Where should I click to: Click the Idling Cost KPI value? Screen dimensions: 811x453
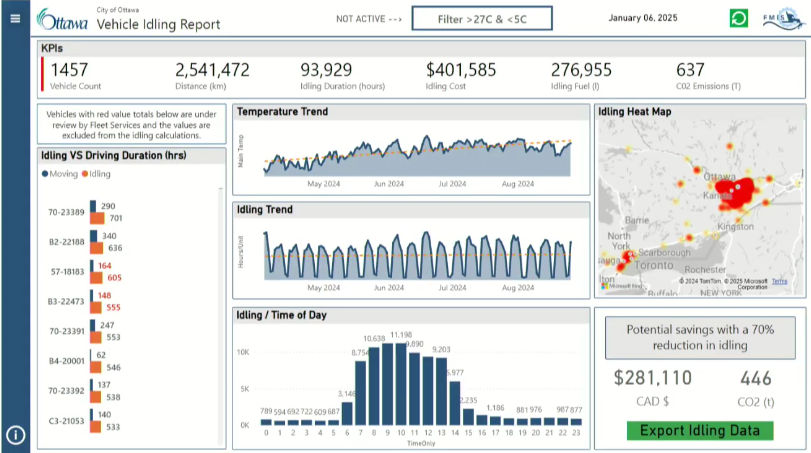(x=460, y=70)
